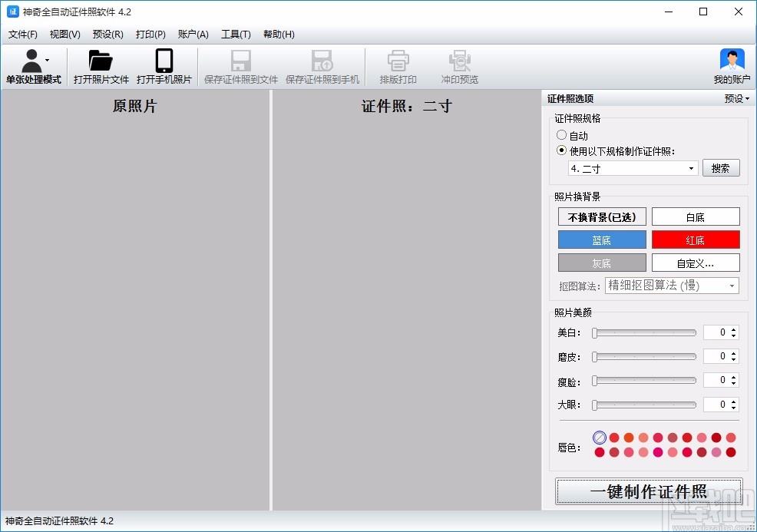Select 单张处理模式 (single photo mode) icon
The width and height of the screenshot is (757, 532).
pos(33,66)
